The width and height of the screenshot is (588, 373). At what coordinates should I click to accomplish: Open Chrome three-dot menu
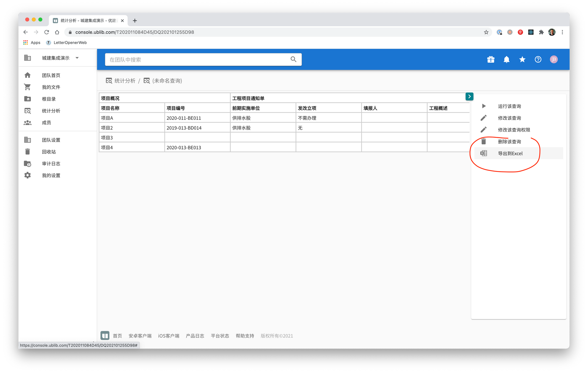point(562,32)
